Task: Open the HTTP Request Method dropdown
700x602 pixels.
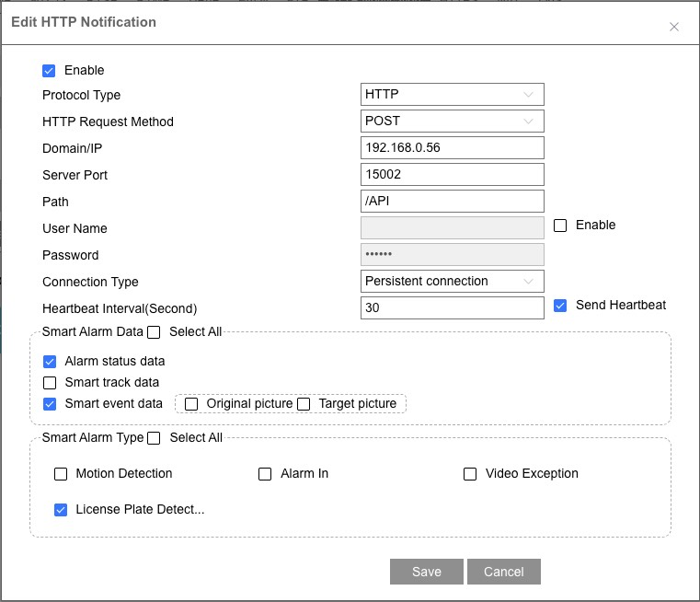Action: 452,121
